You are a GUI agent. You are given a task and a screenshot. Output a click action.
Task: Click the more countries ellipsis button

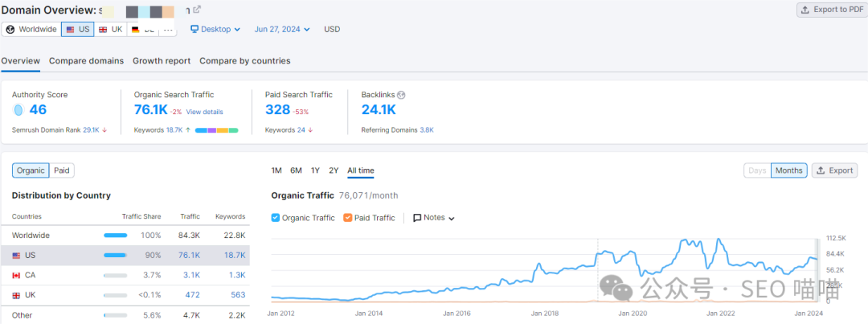pos(167,29)
